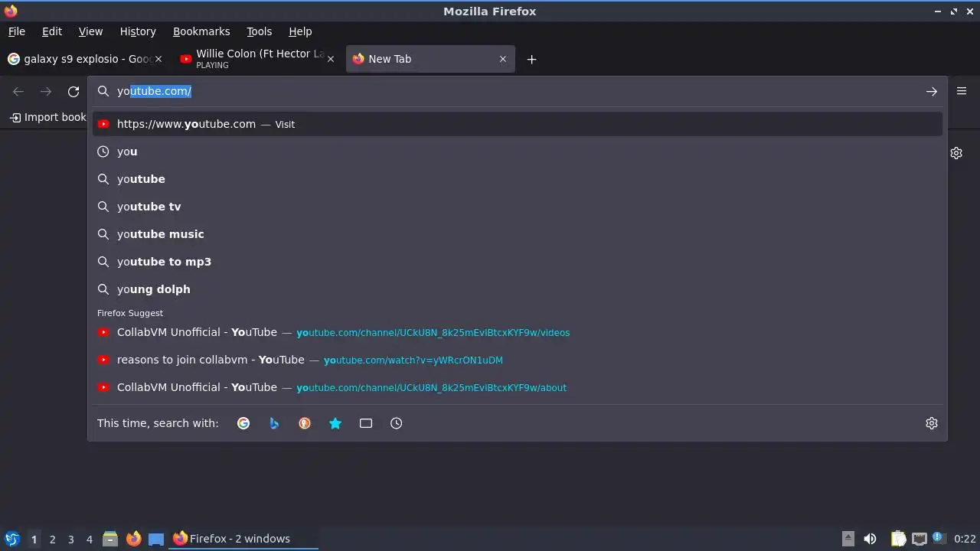Screen dimensions: 980x551
Task: Click the Firefox - 2 windows taskbar item
Action: coord(243,539)
